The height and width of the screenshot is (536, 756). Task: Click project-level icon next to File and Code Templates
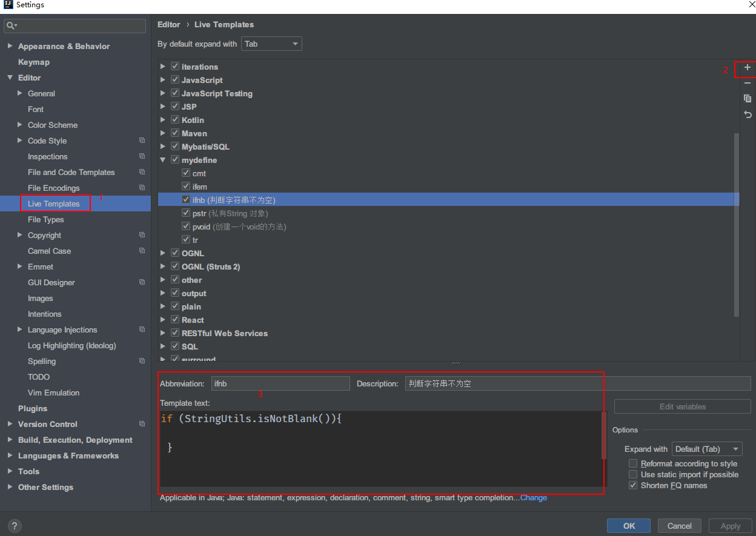[x=142, y=172]
